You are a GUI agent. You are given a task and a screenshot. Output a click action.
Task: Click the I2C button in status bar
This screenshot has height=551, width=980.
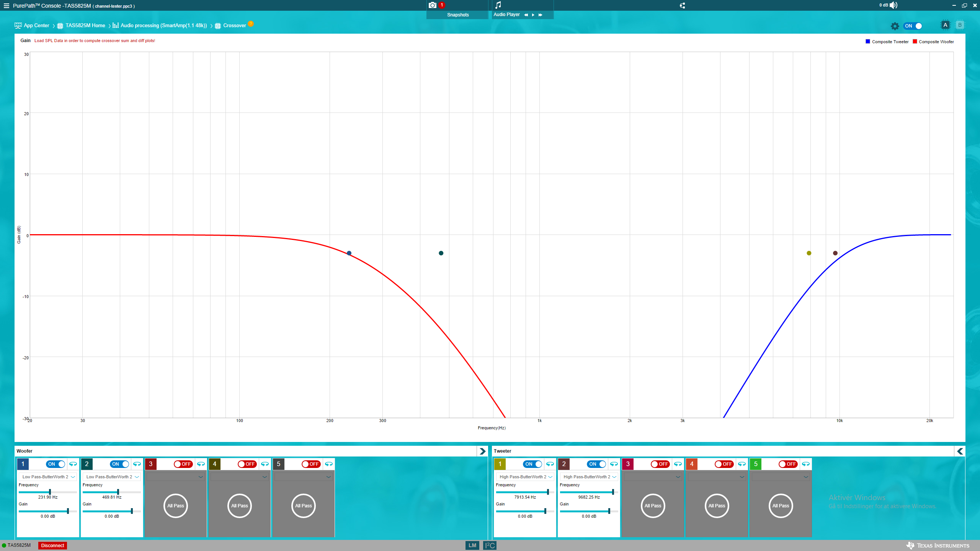pos(490,546)
